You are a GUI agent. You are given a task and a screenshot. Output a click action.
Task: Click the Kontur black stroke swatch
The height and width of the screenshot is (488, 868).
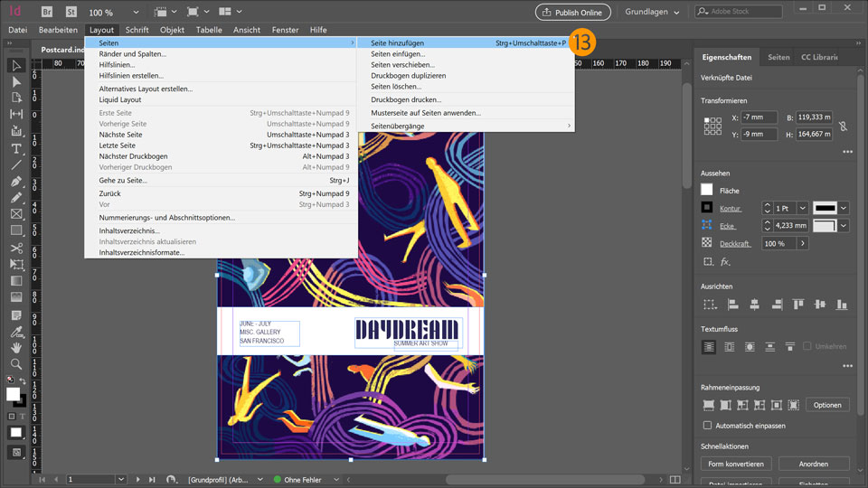pos(707,208)
